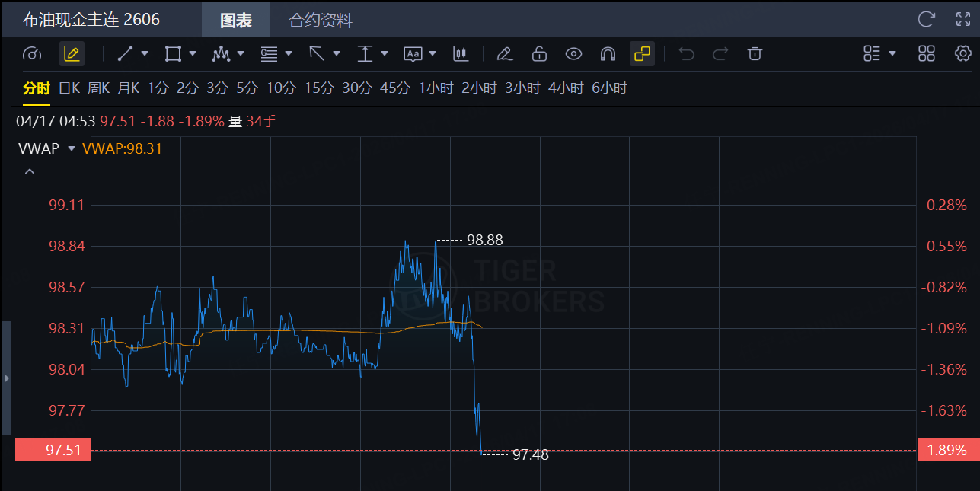Toggle the magnet snap mode
This screenshot has width=980, height=491.
click(608, 54)
